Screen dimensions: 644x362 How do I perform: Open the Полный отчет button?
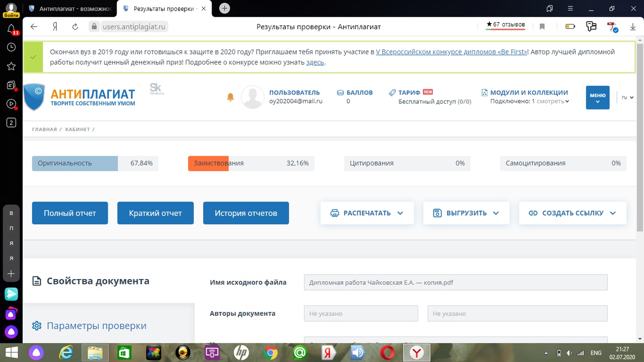[x=70, y=213]
